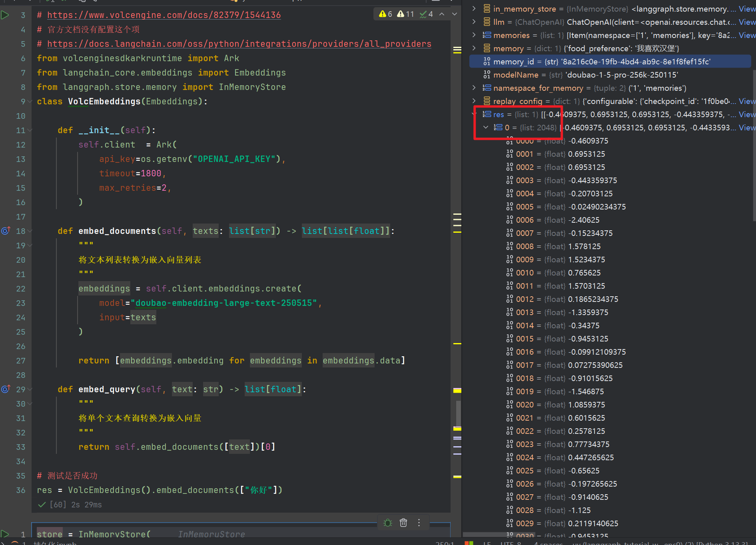Click the OPENAI_API_KEY string
Screen dimensions: 756x545
pyautogui.click(x=234, y=159)
